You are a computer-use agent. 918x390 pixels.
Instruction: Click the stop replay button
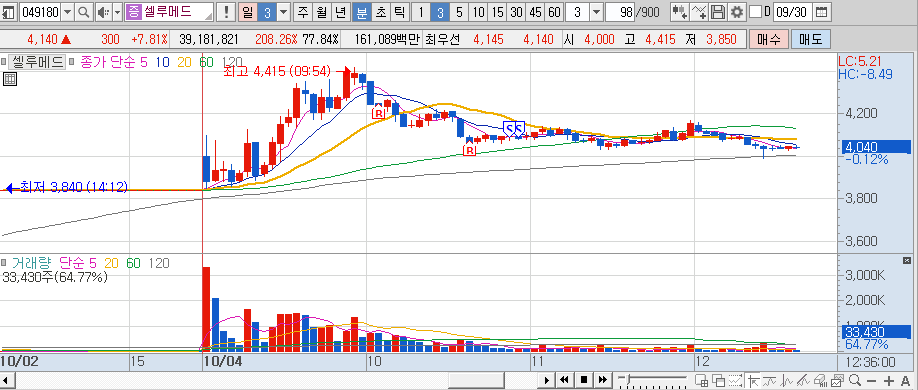583,379
